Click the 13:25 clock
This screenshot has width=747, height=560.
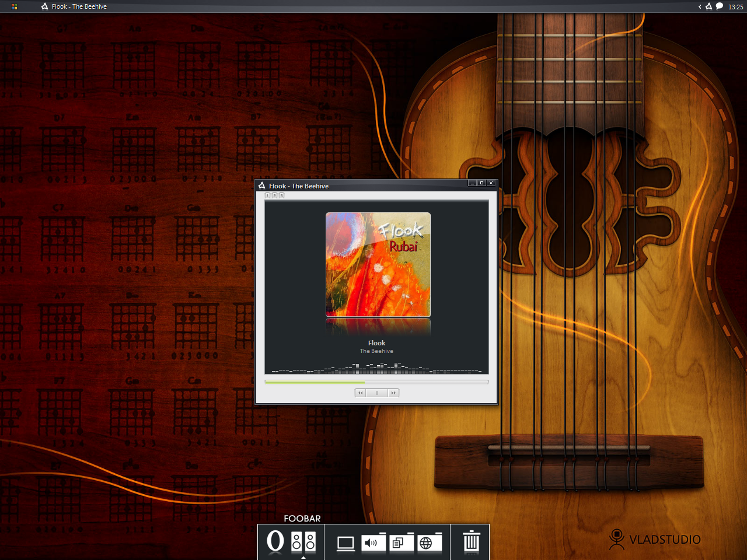(x=735, y=7)
